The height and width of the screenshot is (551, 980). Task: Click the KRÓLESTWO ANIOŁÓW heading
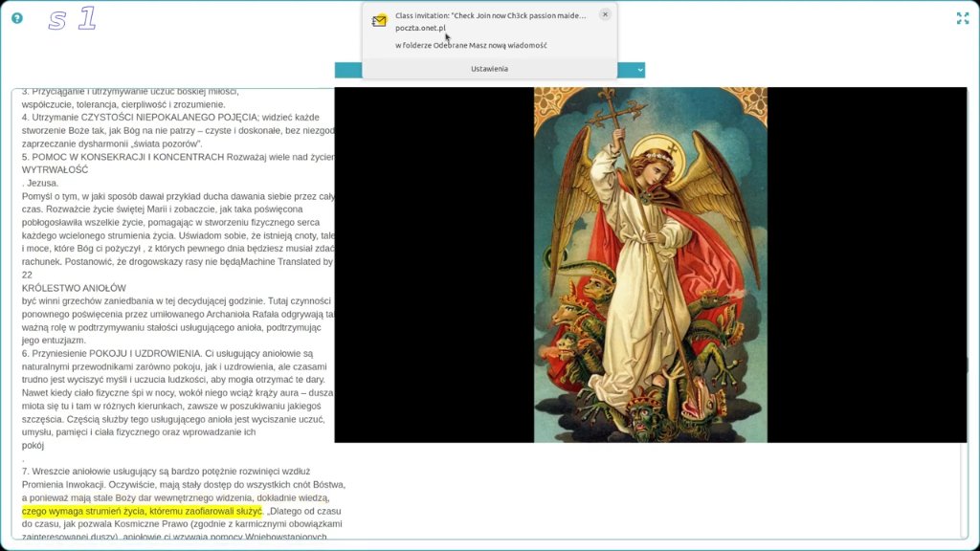click(x=74, y=288)
